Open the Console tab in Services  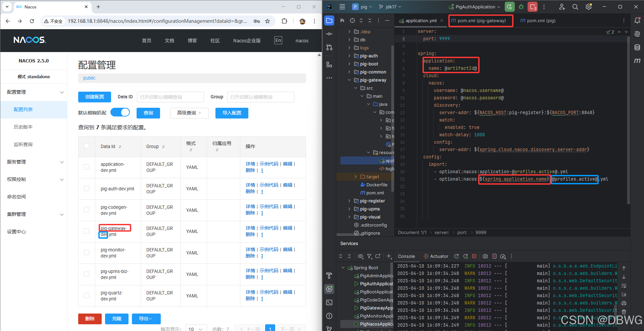(406, 256)
